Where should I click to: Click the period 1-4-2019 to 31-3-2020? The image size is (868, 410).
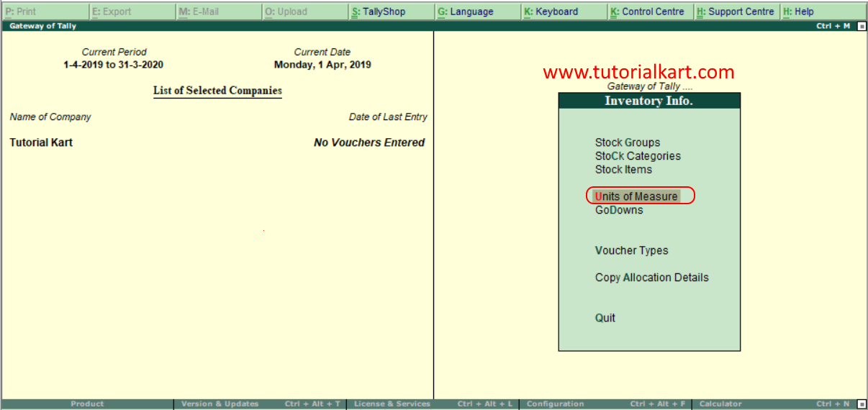(114, 65)
